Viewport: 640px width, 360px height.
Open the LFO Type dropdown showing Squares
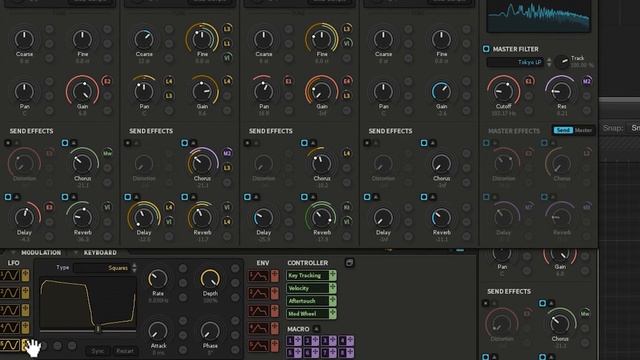pyautogui.click(x=102, y=268)
